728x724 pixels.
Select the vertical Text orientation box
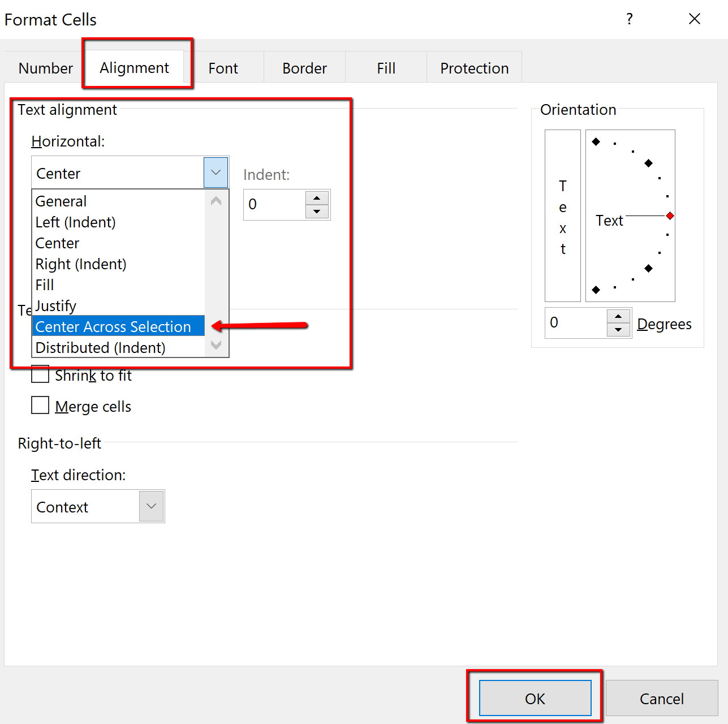[x=563, y=216]
